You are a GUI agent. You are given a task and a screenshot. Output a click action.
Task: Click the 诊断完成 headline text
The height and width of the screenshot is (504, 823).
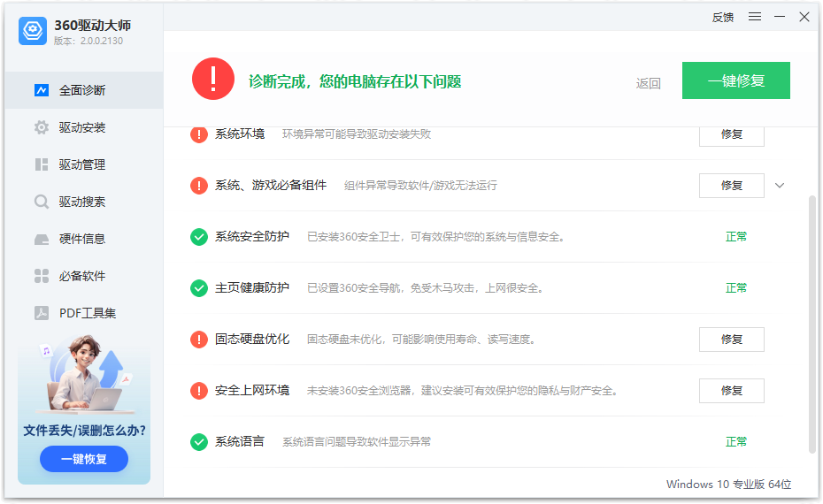(355, 82)
